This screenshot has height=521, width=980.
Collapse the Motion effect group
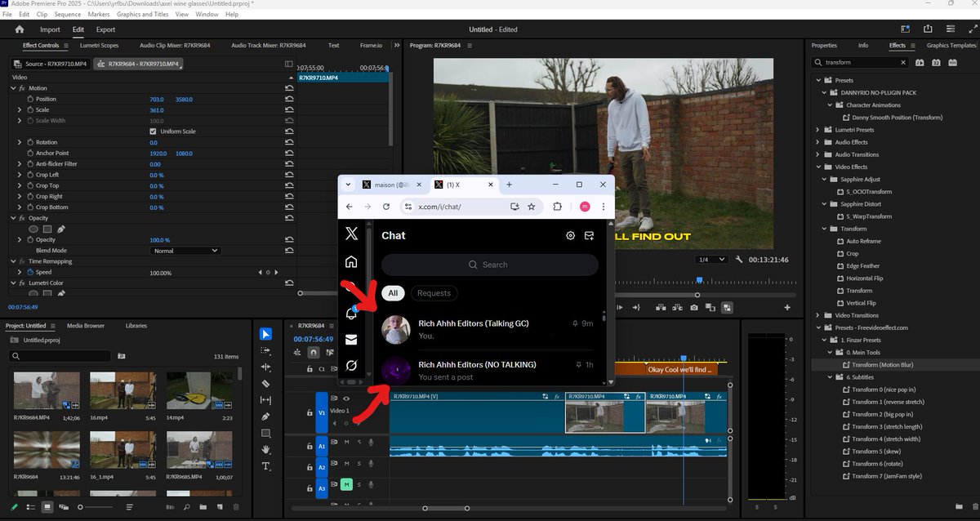click(13, 88)
